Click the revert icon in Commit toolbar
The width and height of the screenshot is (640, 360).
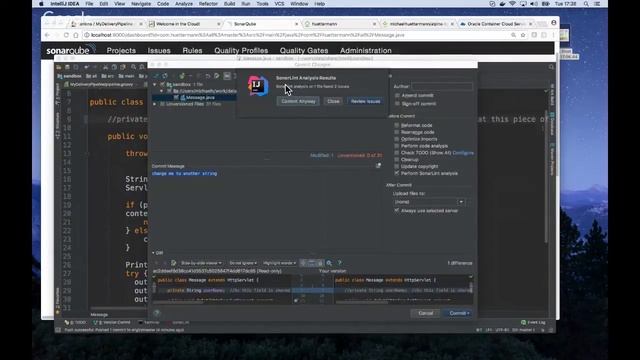click(208, 76)
